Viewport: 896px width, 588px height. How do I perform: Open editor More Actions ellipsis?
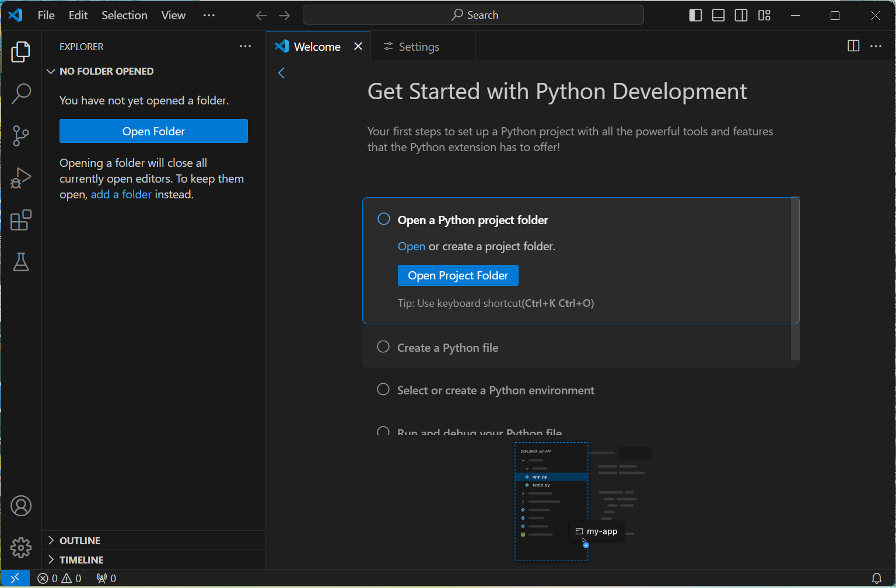click(876, 46)
